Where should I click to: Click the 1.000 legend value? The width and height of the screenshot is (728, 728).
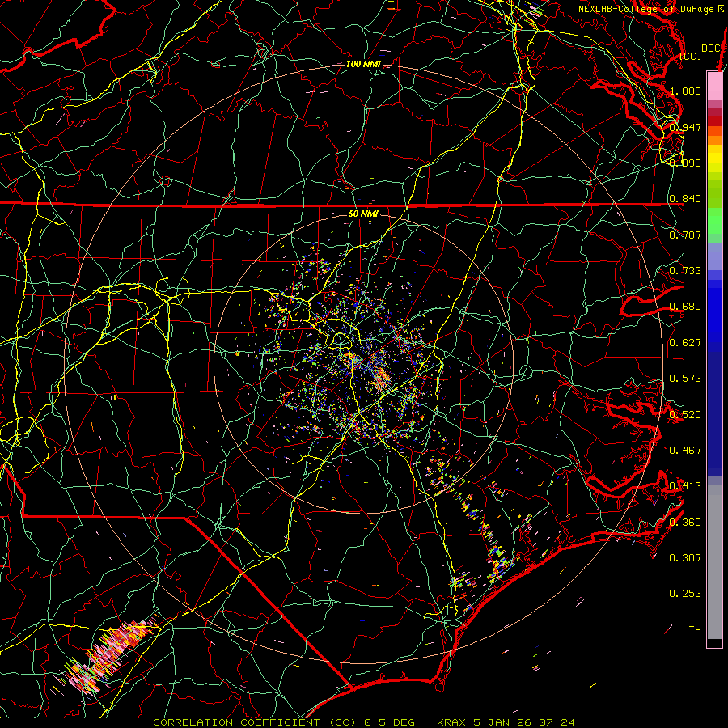click(685, 91)
